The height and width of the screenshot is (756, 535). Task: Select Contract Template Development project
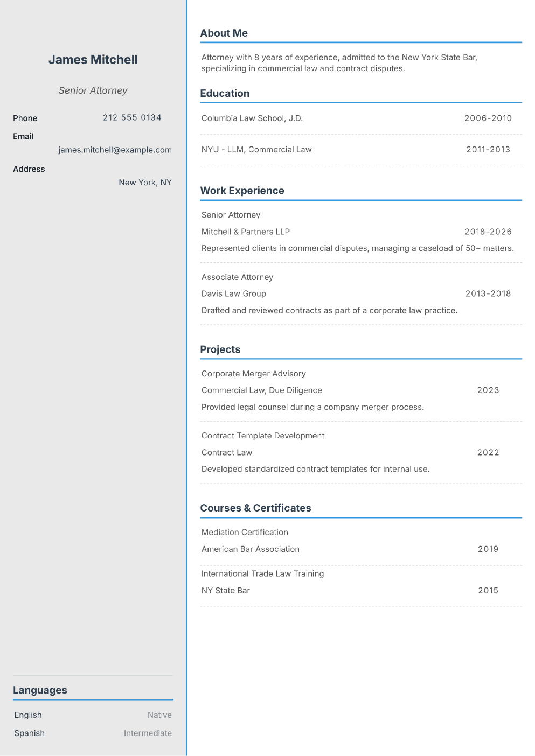263,436
